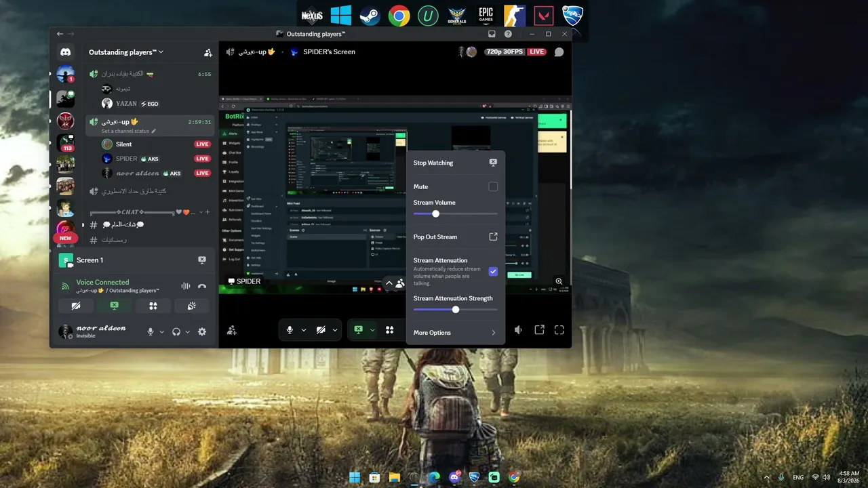Pop out the call window icon
Image resolution: width=868 pixels, height=488 pixels.
coord(539,330)
